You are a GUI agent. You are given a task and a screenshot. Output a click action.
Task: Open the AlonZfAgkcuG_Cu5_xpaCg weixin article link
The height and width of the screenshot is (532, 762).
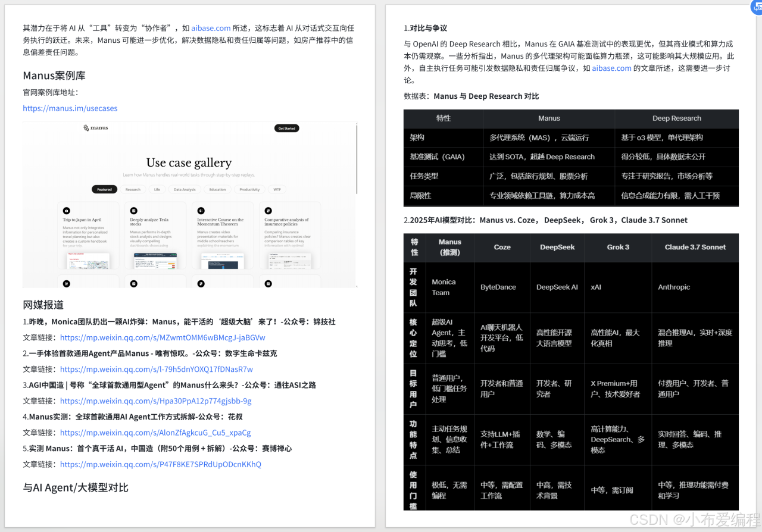tap(155, 433)
